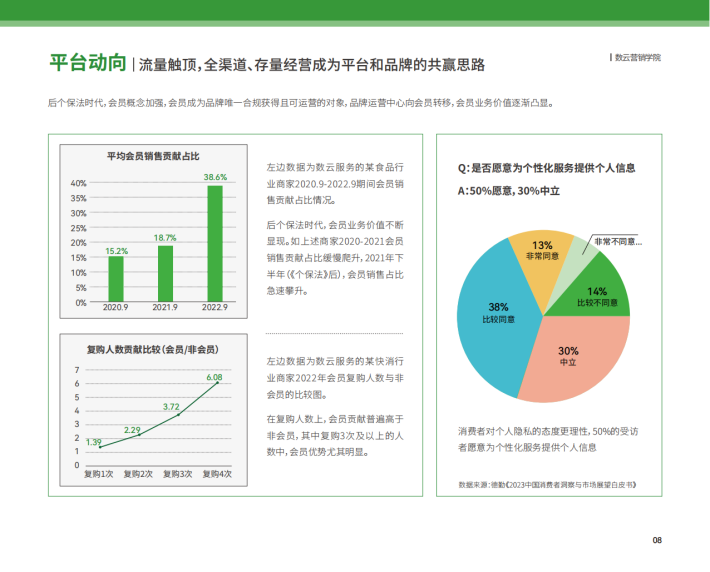Click the question text 是否愿意为个性化服务提供个人信息
This screenshot has width=710, height=572.
[553, 168]
